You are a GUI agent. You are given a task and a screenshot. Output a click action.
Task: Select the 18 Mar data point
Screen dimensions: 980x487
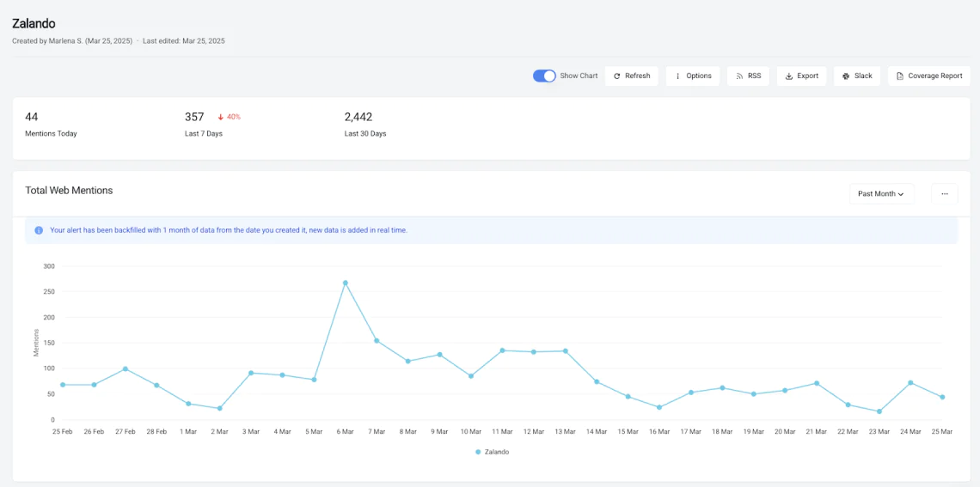722,387
